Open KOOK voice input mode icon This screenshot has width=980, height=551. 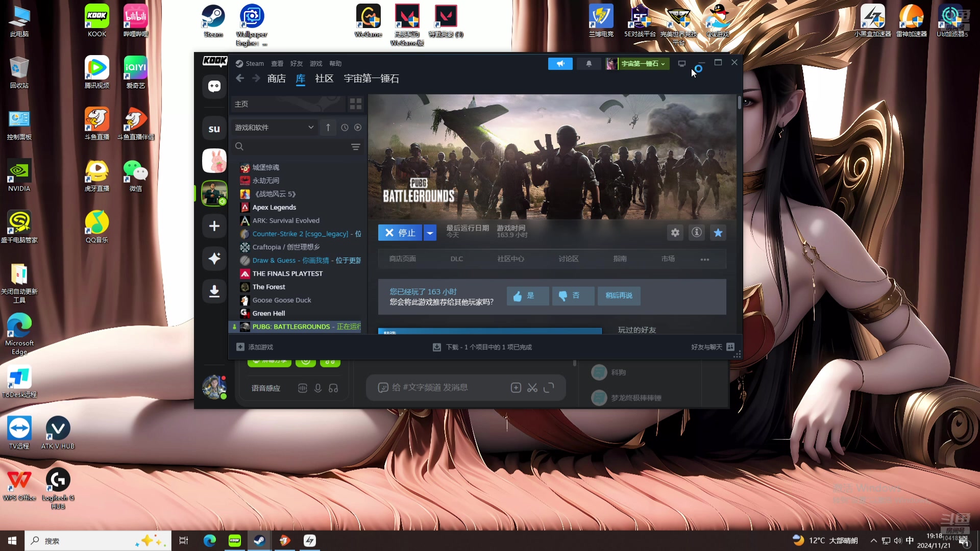[x=303, y=388]
